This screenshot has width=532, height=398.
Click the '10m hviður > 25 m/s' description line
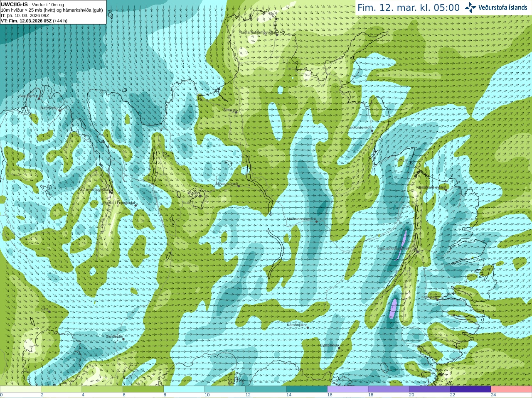[x=52, y=10]
